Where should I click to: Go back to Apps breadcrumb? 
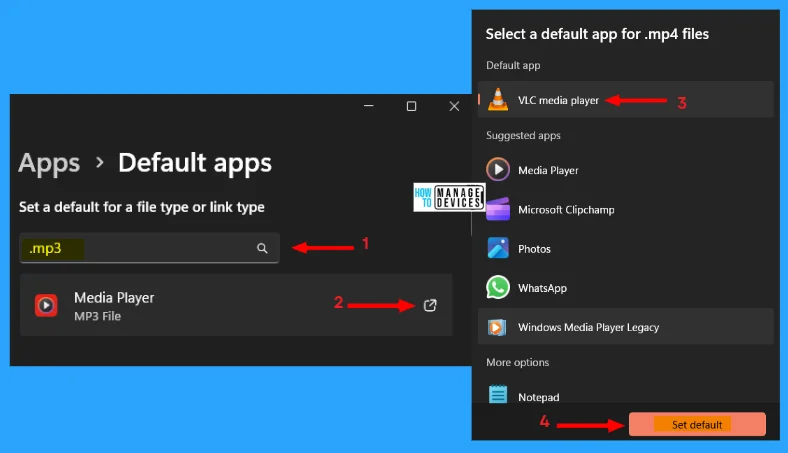coord(49,163)
